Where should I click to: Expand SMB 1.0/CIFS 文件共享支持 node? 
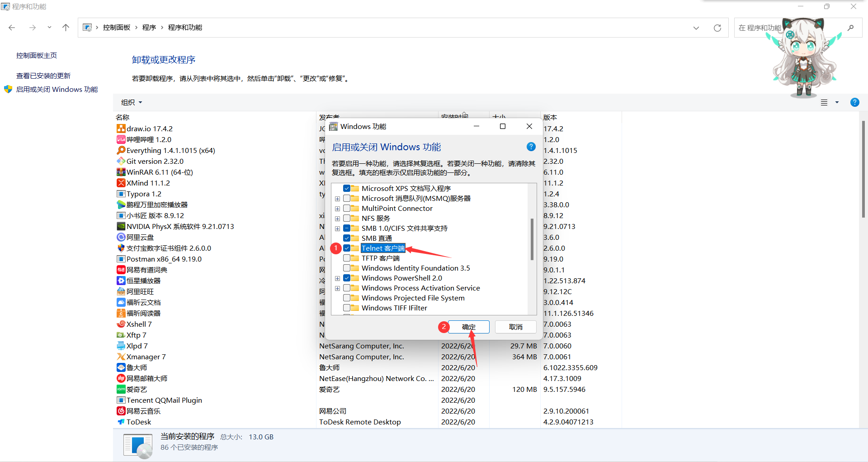point(337,229)
